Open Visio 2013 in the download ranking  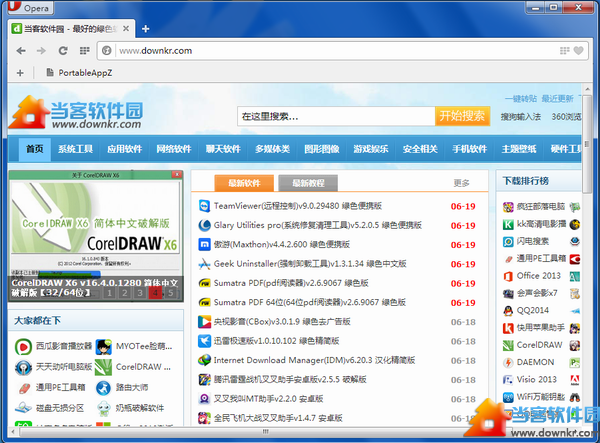pos(536,379)
